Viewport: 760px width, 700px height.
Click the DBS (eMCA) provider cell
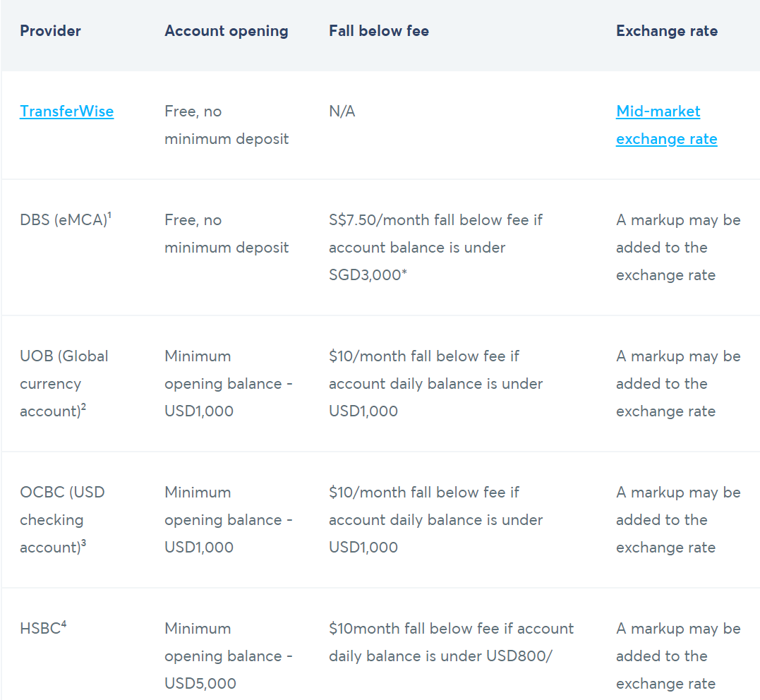(x=65, y=220)
